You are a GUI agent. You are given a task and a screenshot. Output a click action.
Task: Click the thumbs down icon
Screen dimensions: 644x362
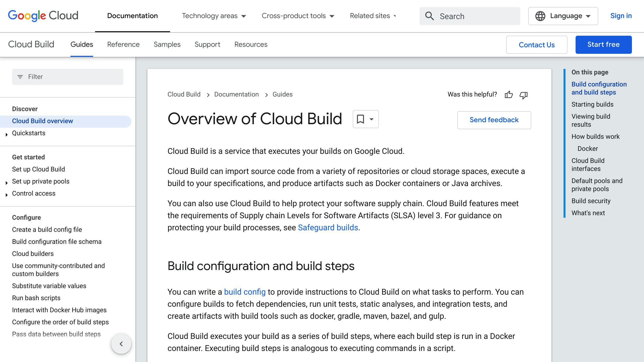click(524, 95)
